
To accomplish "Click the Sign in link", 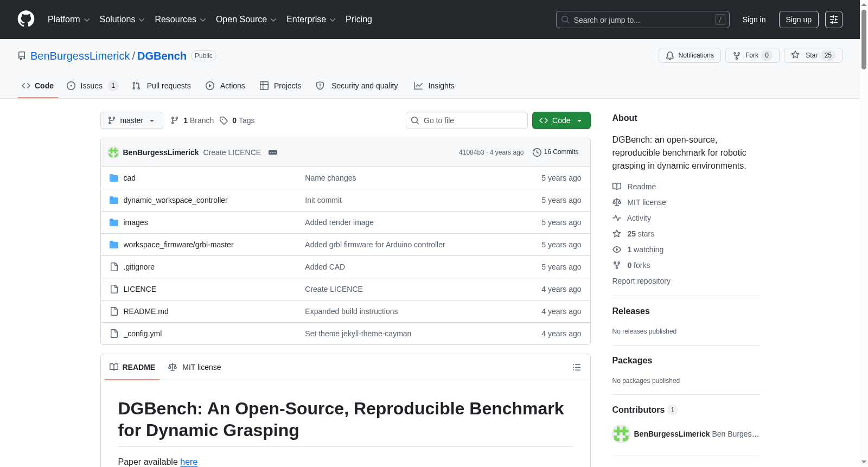I will coord(754,20).
